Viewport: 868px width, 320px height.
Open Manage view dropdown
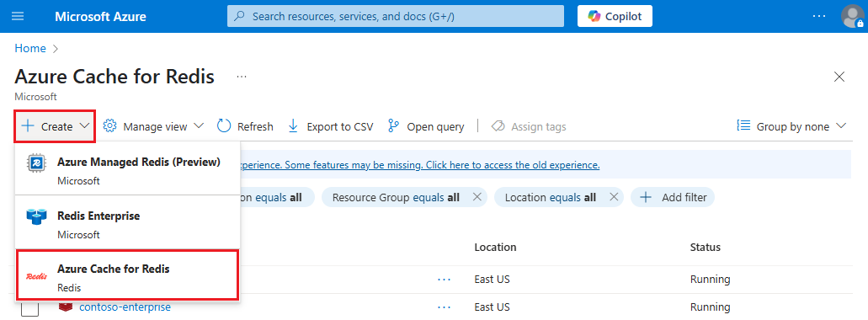pos(154,127)
